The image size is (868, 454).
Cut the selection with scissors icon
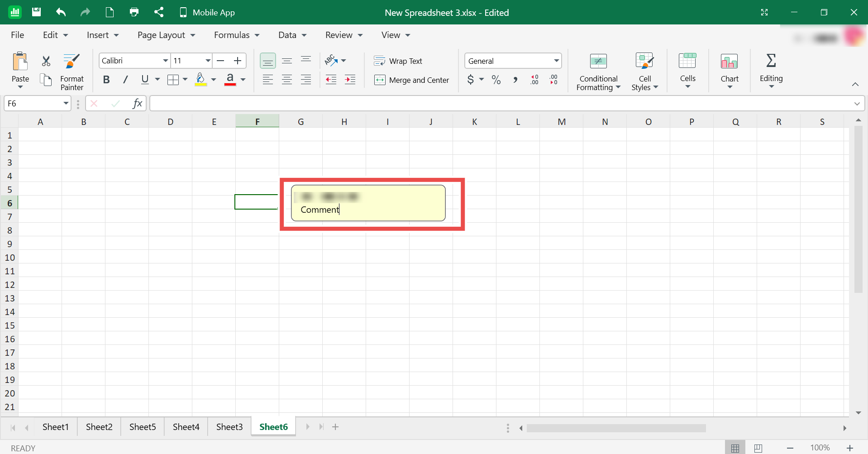coord(46,61)
